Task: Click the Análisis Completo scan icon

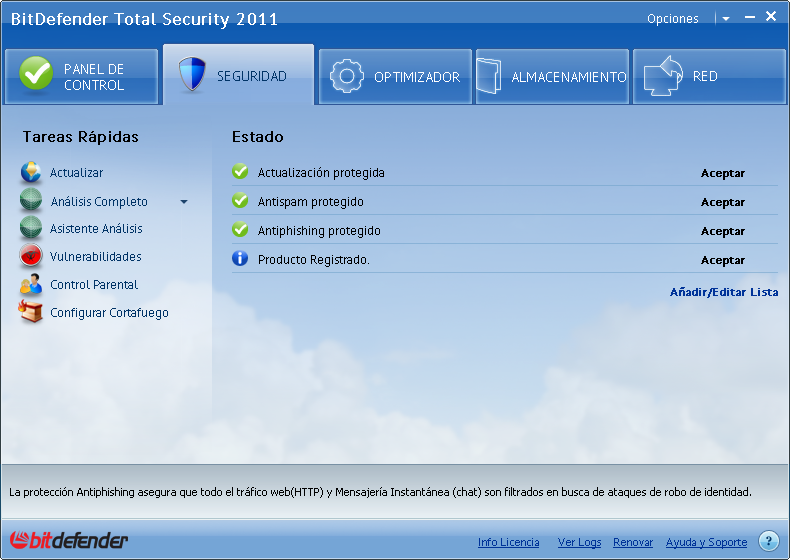Action: click(31, 201)
